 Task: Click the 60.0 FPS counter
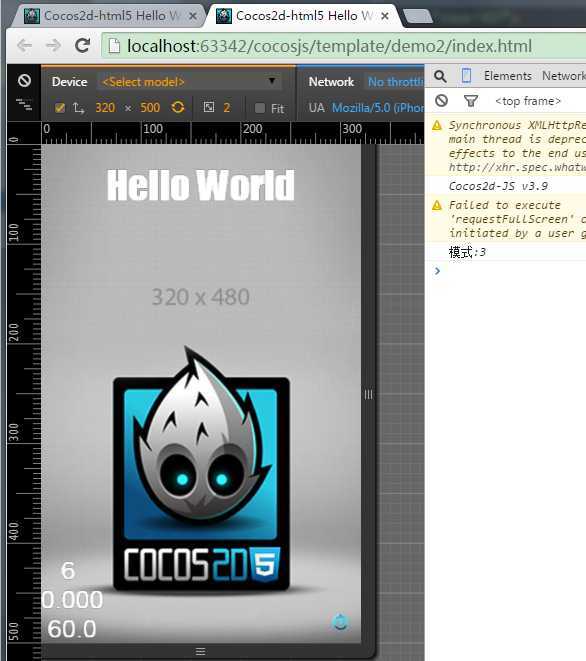click(72, 629)
